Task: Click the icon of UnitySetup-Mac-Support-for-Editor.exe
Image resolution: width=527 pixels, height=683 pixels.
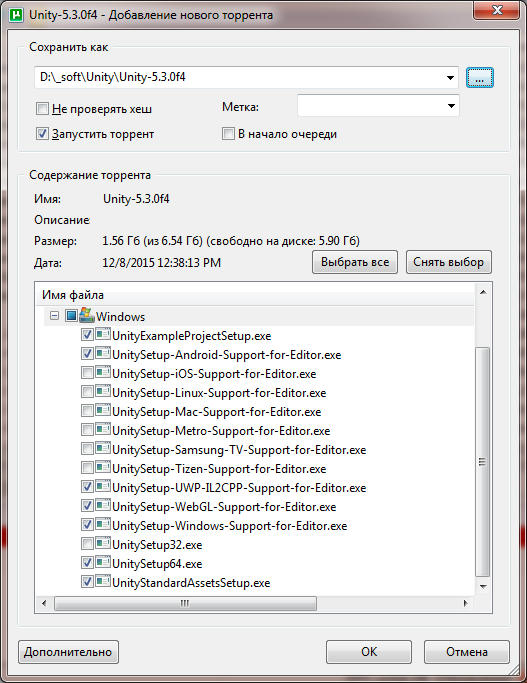Action: [x=103, y=410]
